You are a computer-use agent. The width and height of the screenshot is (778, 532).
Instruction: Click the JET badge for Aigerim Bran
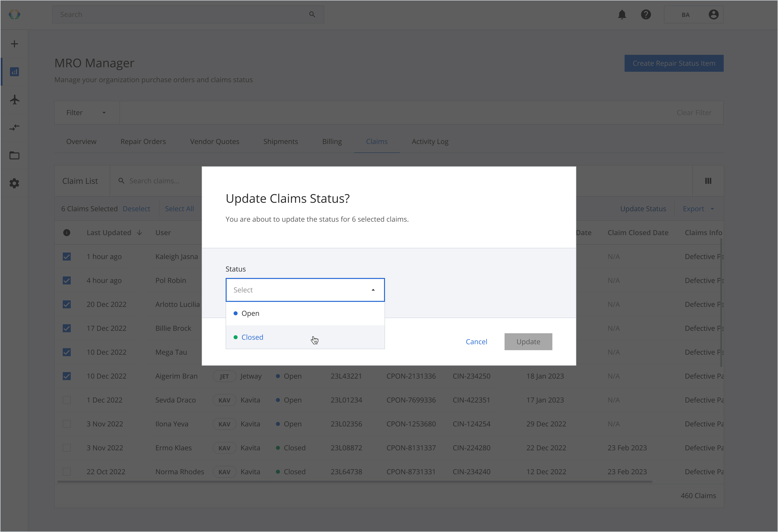[224, 376]
